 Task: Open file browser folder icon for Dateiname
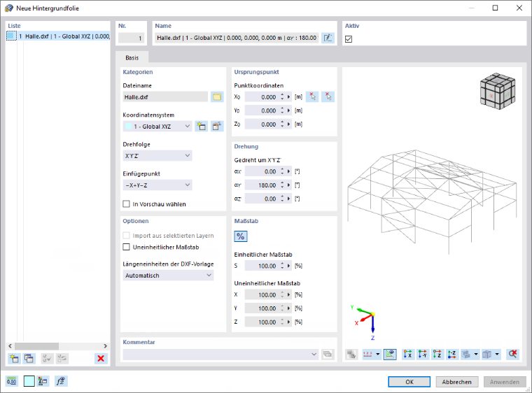(217, 97)
